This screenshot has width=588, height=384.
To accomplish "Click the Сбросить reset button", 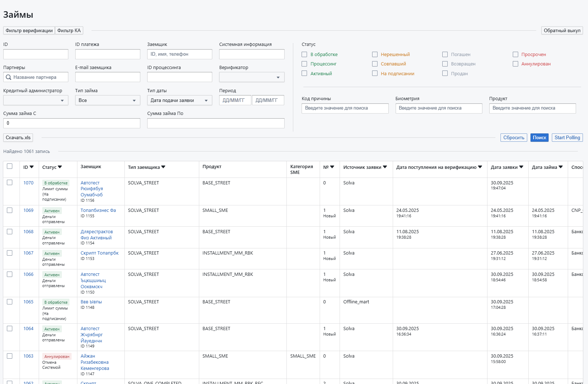I will click(514, 138).
